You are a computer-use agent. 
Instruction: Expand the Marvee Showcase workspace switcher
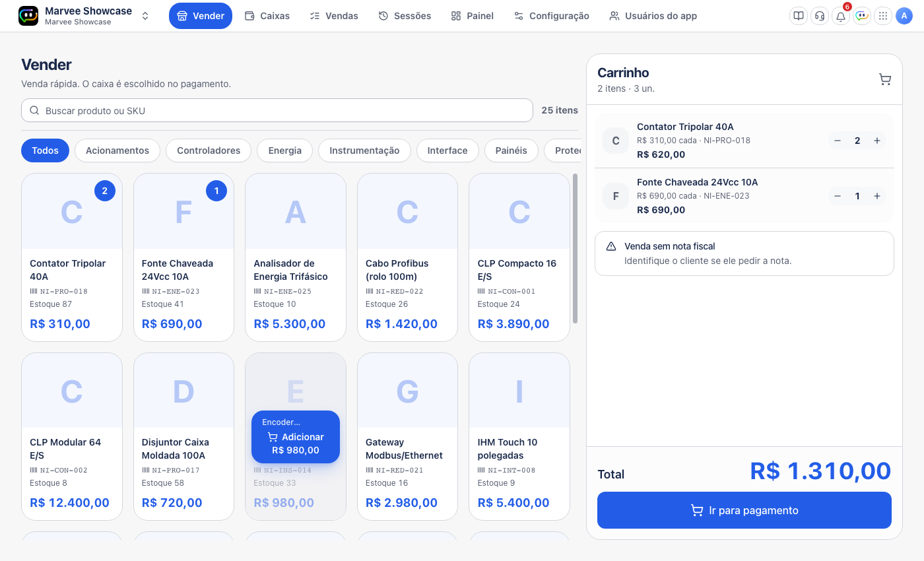click(x=145, y=16)
